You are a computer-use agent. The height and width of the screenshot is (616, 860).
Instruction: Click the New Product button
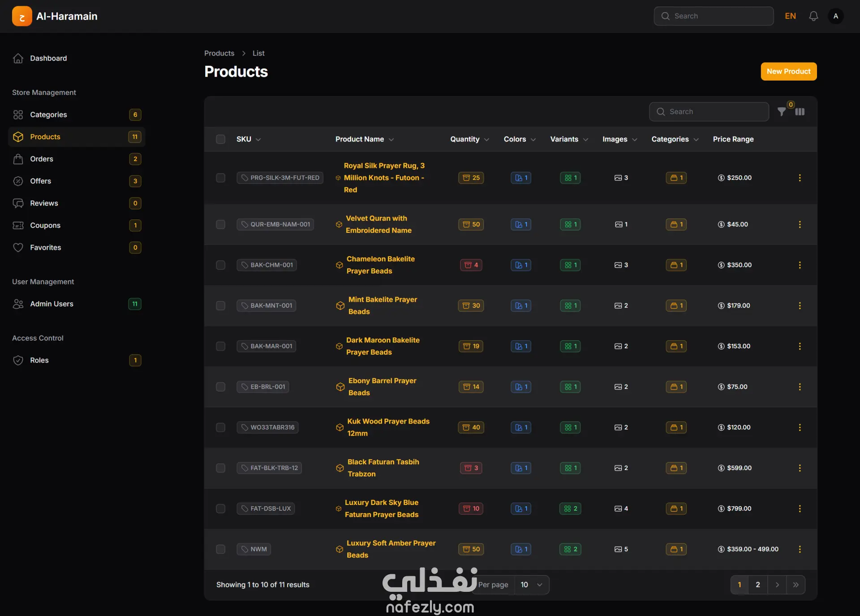click(788, 72)
